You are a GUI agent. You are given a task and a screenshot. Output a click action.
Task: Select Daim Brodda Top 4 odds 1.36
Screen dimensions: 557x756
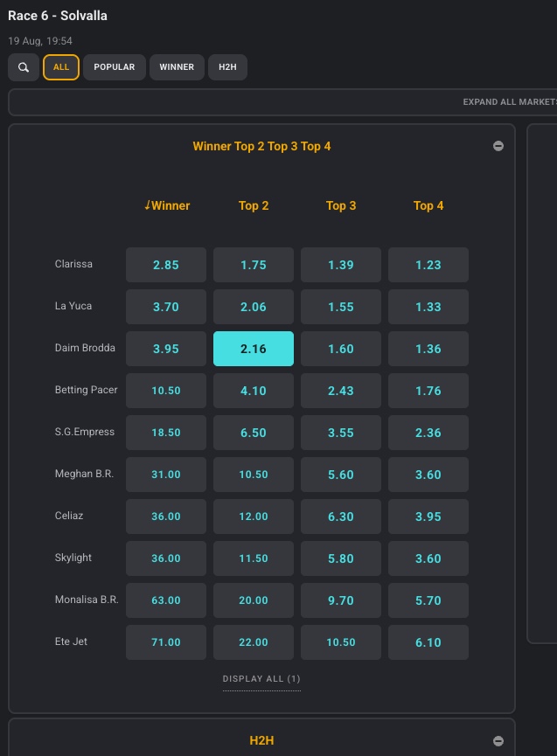tap(428, 349)
